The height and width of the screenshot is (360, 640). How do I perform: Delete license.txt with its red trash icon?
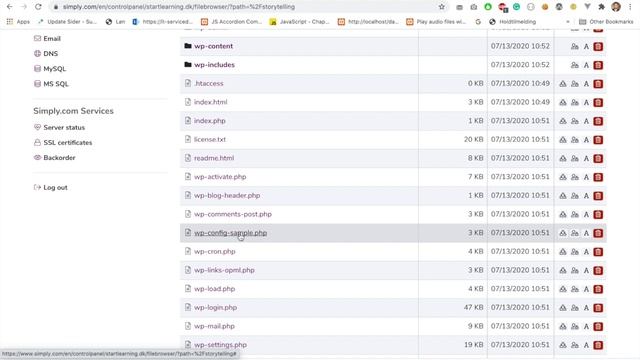[x=598, y=140]
